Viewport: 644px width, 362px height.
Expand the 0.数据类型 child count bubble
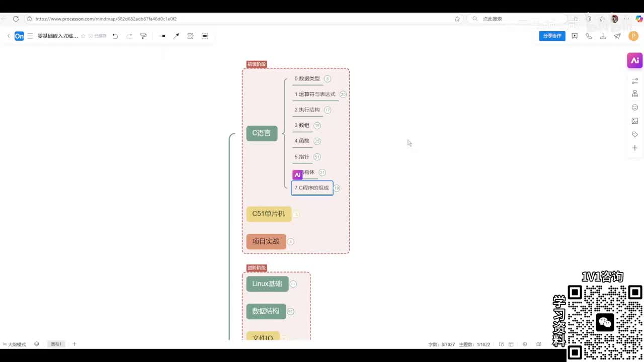328,79
